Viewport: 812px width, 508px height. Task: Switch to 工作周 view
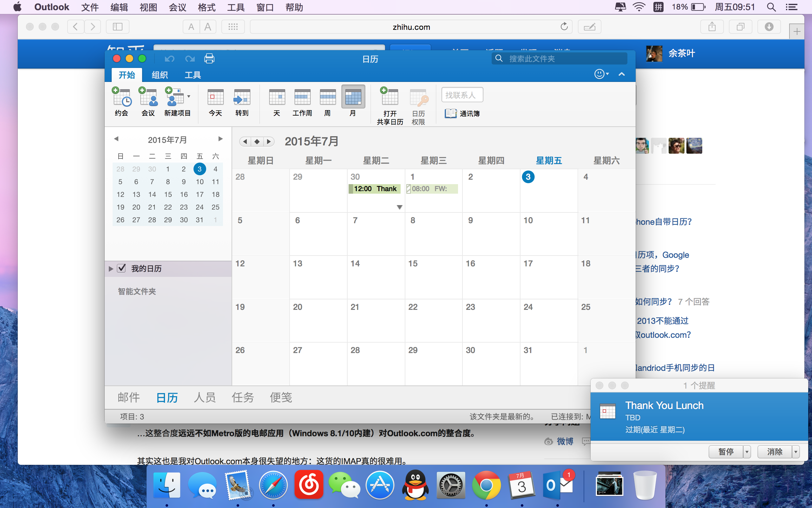tap(302, 102)
